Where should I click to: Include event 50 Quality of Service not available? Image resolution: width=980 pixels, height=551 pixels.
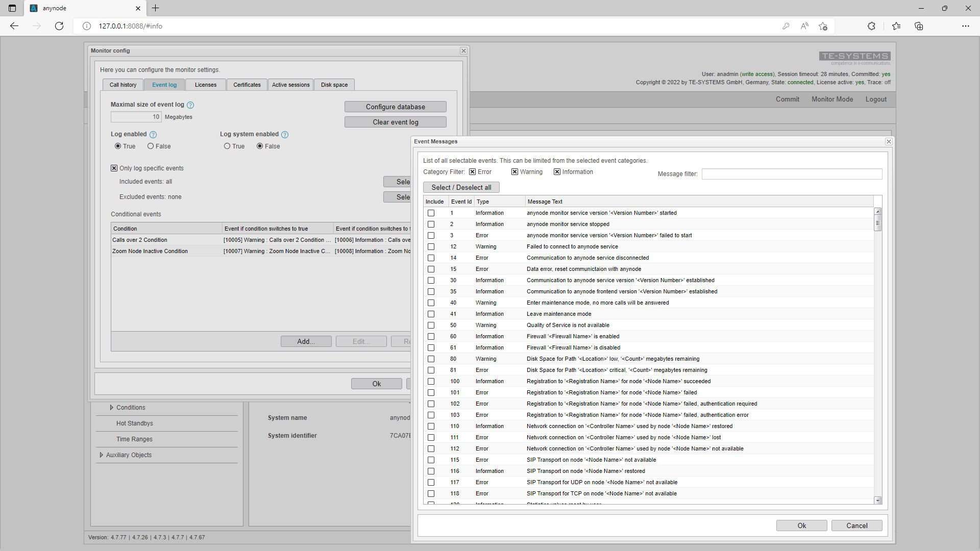point(431,325)
